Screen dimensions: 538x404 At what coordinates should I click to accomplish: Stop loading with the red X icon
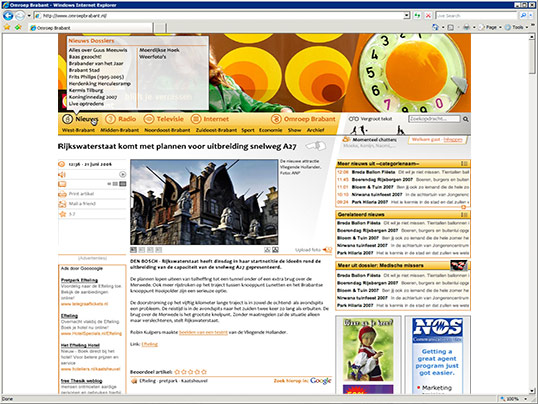coord(428,15)
